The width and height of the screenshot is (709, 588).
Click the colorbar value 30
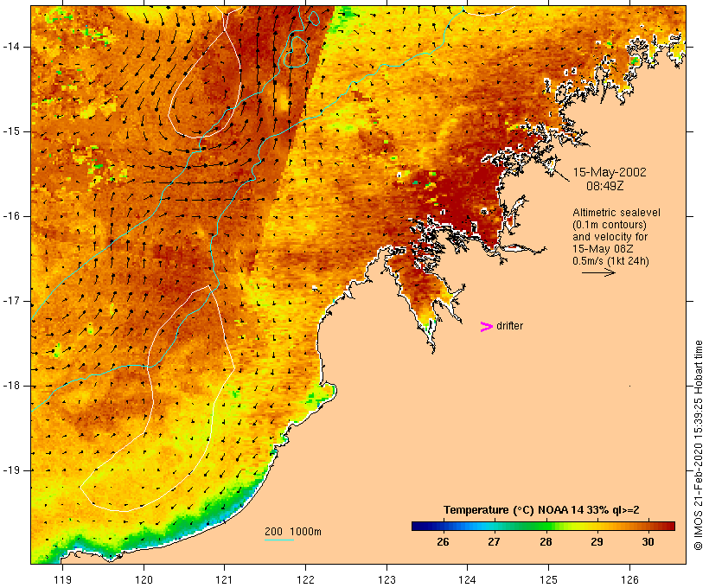point(648,541)
